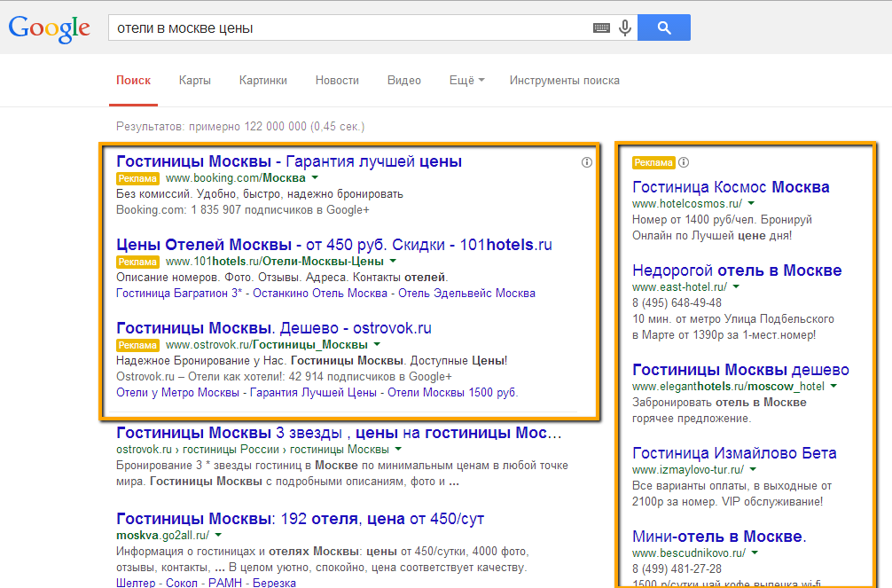Open 'Гостиницы Москвы: 192 отеля' result

300,519
